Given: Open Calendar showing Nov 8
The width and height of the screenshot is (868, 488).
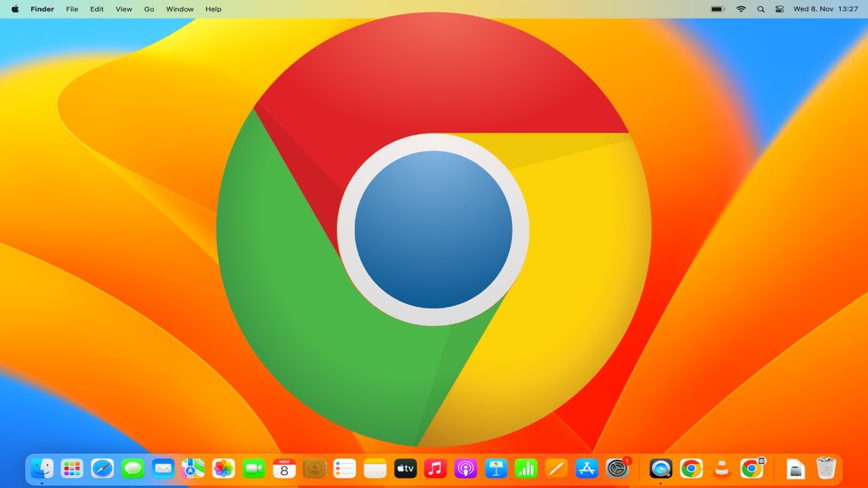Looking at the screenshot, I should pyautogui.click(x=284, y=468).
